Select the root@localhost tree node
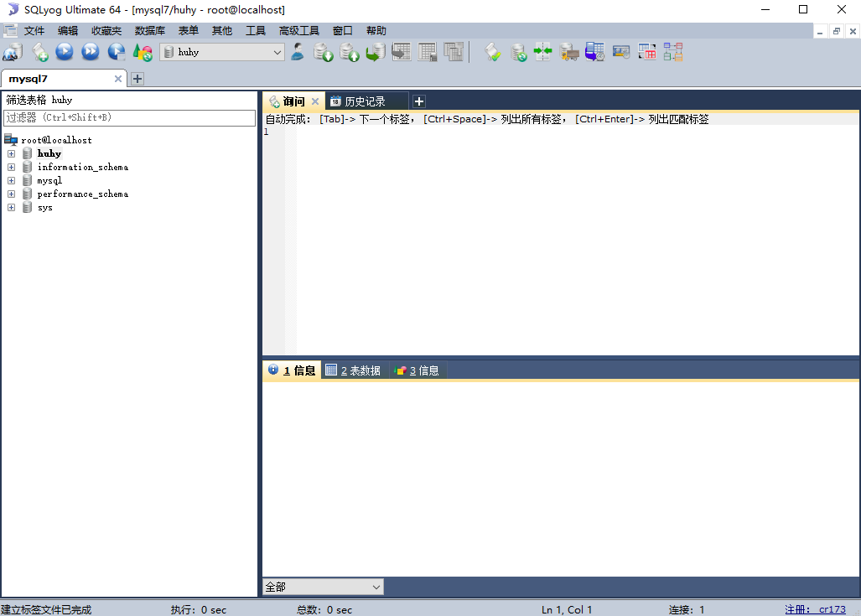The width and height of the screenshot is (861, 616). point(56,140)
